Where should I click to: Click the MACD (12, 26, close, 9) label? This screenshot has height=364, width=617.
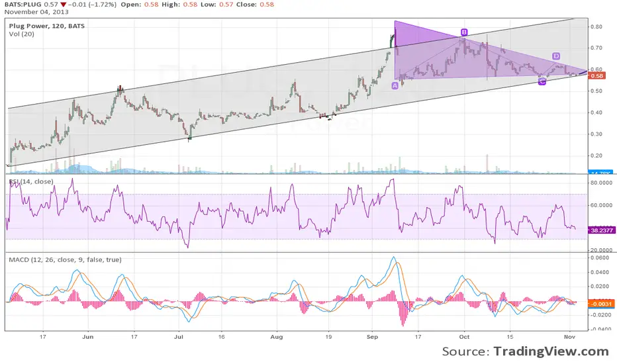tap(65, 259)
